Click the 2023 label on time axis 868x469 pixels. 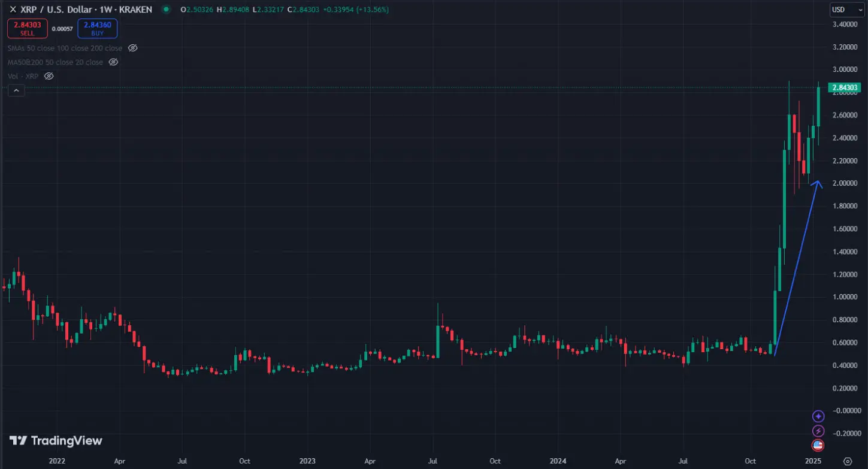307,461
